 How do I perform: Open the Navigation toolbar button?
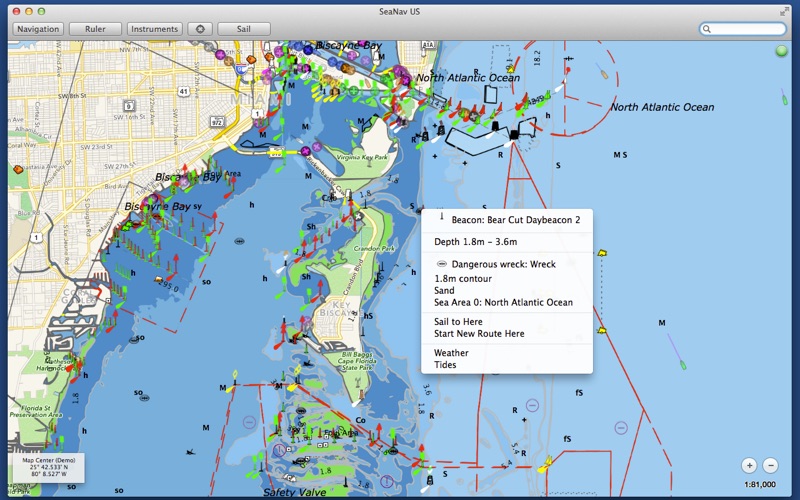point(38,29)
